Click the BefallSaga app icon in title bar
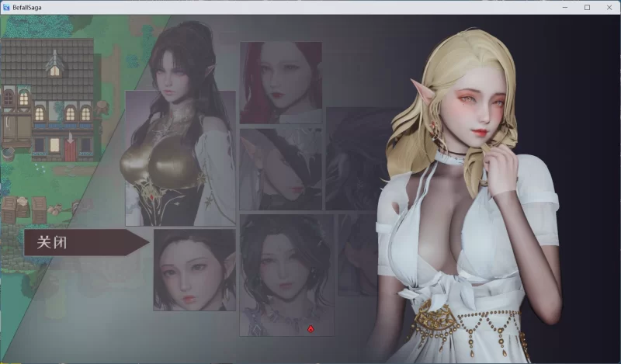621x364 pixels. click(x=6, y=7)
